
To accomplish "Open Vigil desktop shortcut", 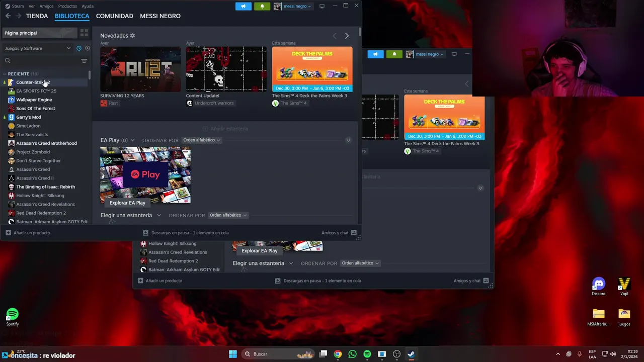I will pos(624,287).
